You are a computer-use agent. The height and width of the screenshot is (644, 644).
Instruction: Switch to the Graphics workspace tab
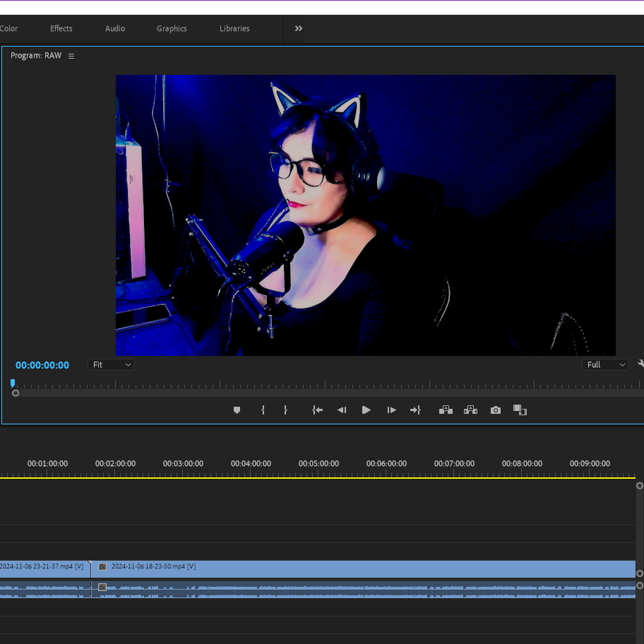point(172,29)
